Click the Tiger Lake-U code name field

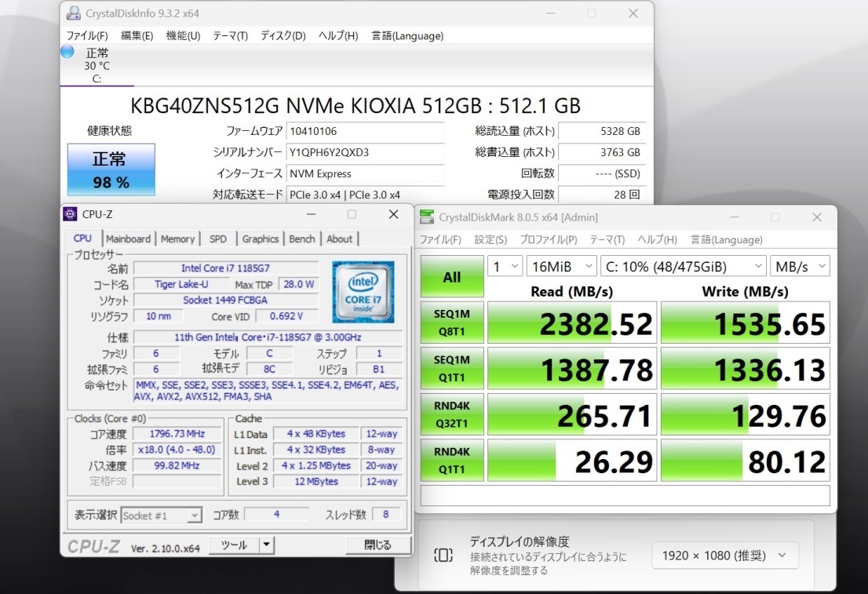tap(181, 284)
